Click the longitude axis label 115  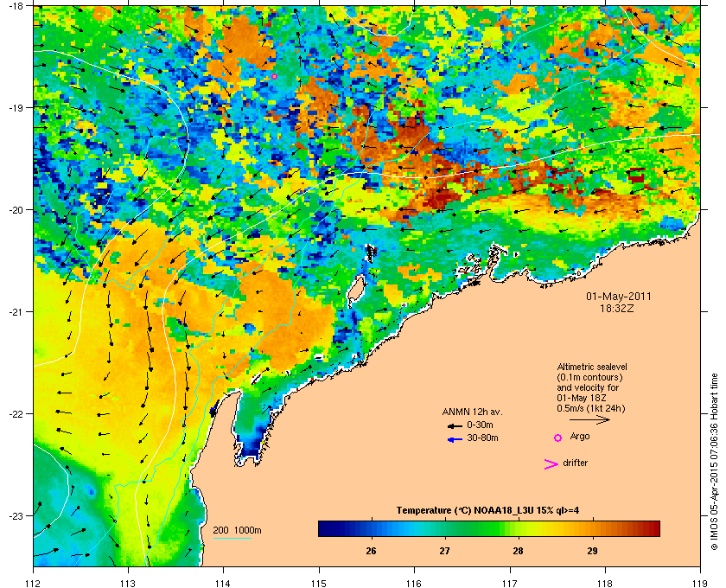click(319, 583)
